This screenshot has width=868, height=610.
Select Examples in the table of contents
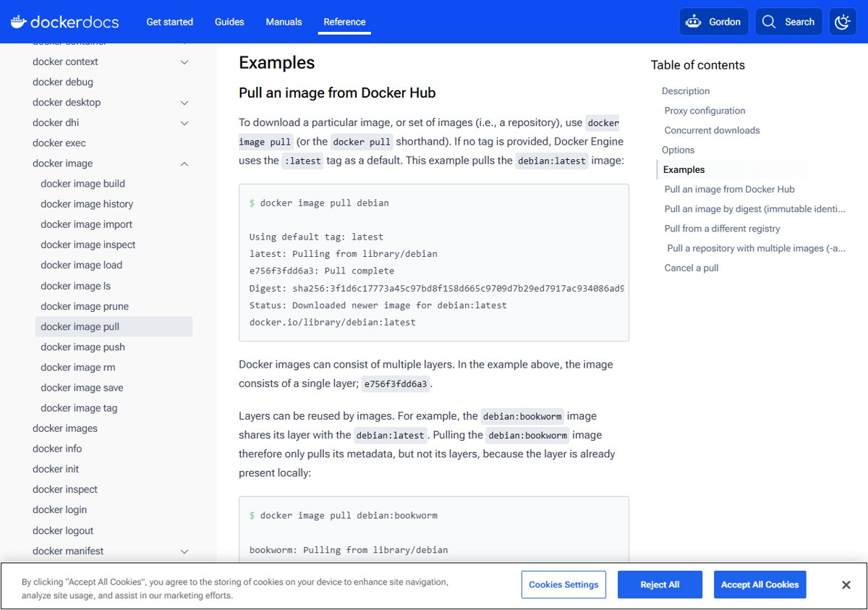coord(684,170)
